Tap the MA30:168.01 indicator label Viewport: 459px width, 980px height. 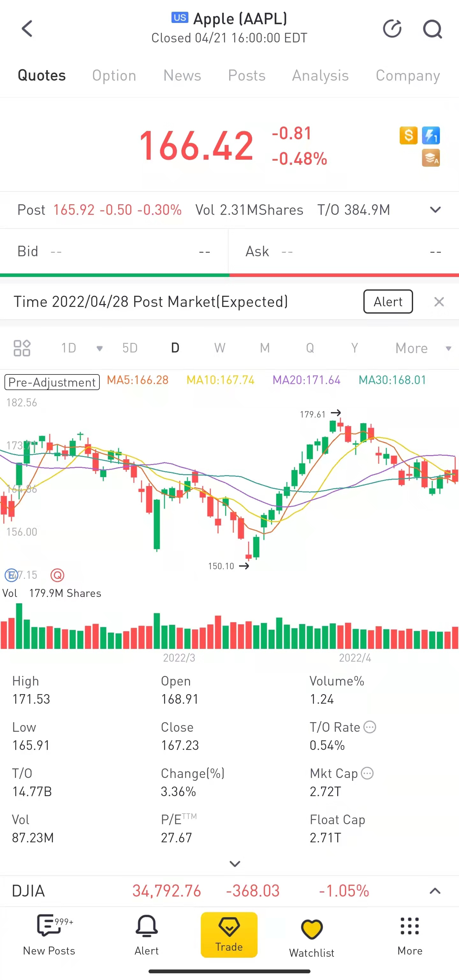392,380
